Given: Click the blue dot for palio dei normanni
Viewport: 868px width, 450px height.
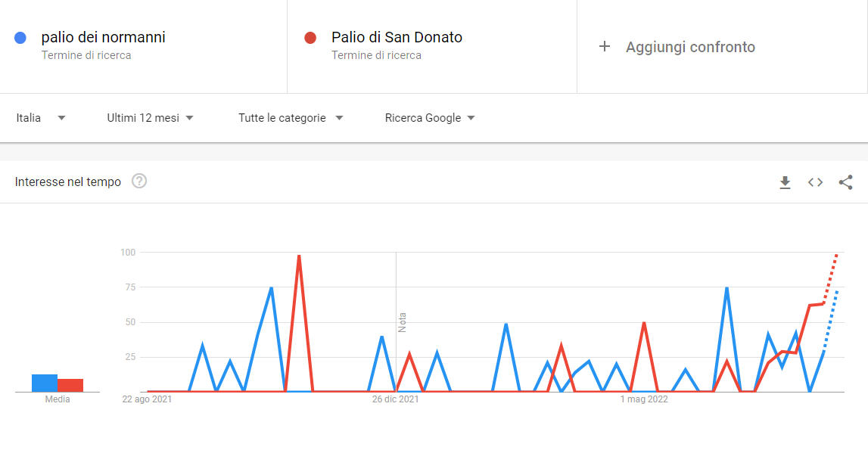Looking at the screenshot, I should (x=20, y=38).
